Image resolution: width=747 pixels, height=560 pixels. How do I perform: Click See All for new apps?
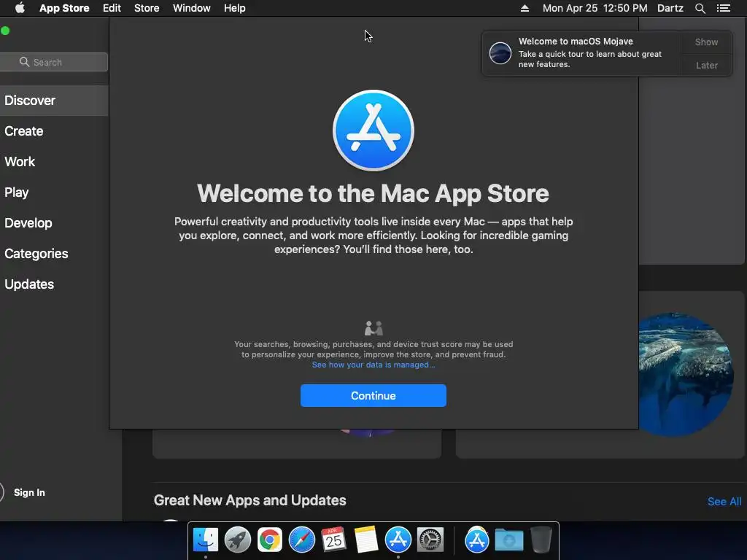pyautogui.click(x=724, y=502)
